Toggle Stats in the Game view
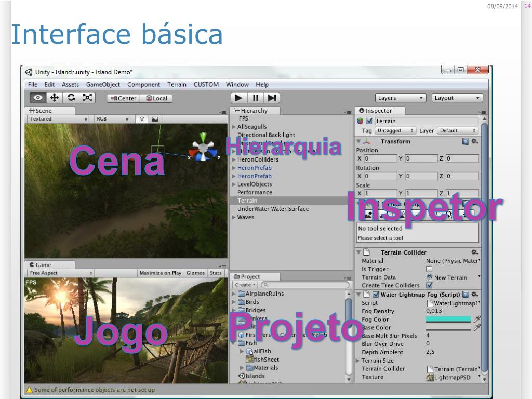The width and height of the screenshot is (532, 399). pyautogui.click(x=216, y=273)
